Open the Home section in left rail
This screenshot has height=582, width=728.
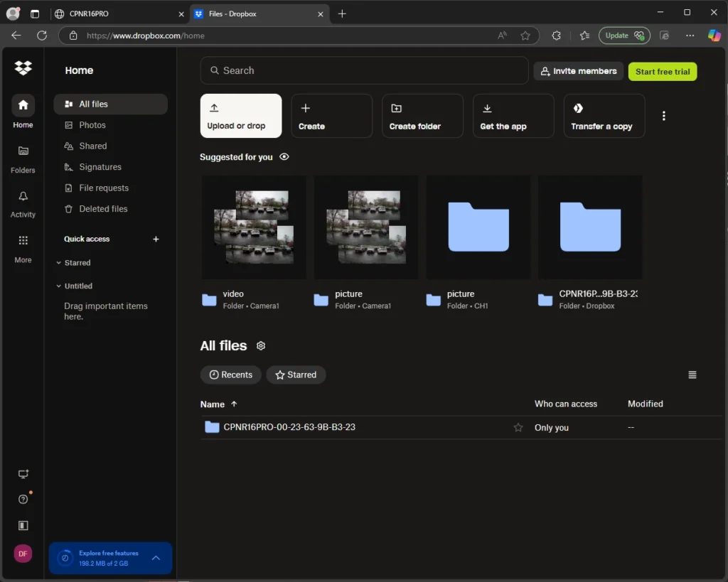[23, 112]
